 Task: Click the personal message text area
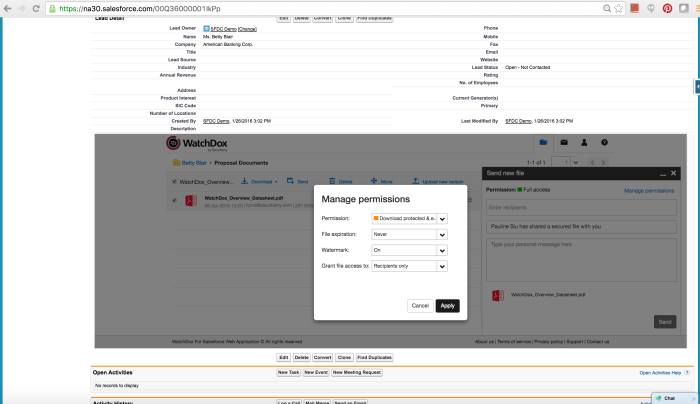tap(581, 260)
